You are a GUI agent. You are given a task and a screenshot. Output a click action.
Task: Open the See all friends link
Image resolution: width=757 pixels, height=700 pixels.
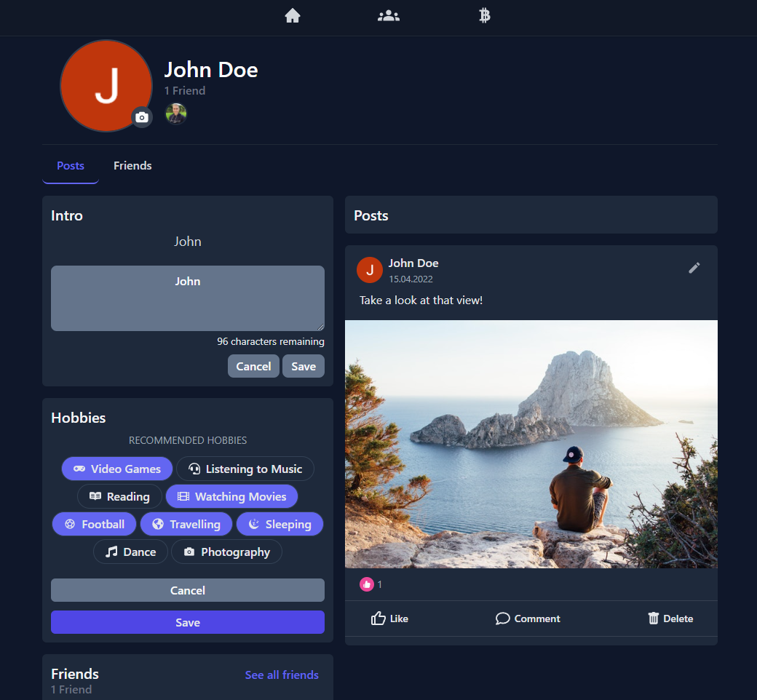[282, 675]
